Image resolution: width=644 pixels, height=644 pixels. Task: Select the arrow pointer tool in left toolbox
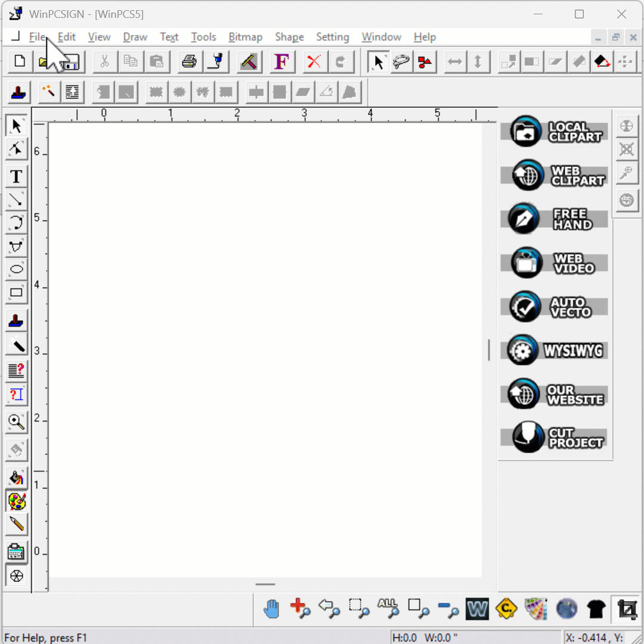[x=17, y=126]
